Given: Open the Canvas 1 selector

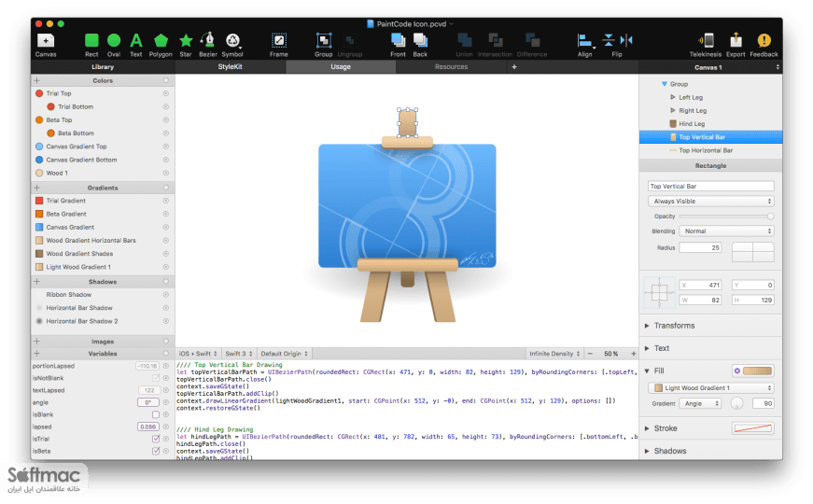Looking at the screenshot, I should pos(711,67).
